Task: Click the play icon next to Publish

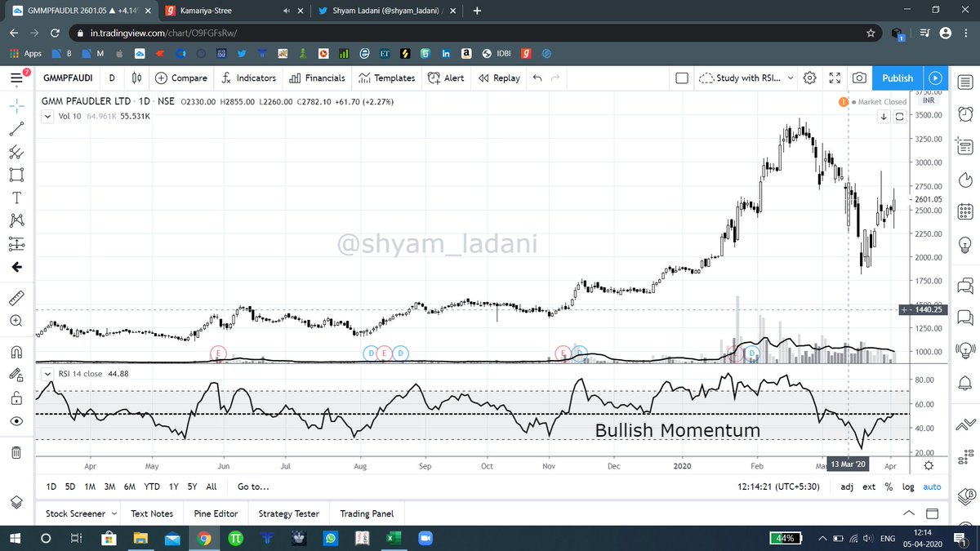Action: (x=935, y=78)
